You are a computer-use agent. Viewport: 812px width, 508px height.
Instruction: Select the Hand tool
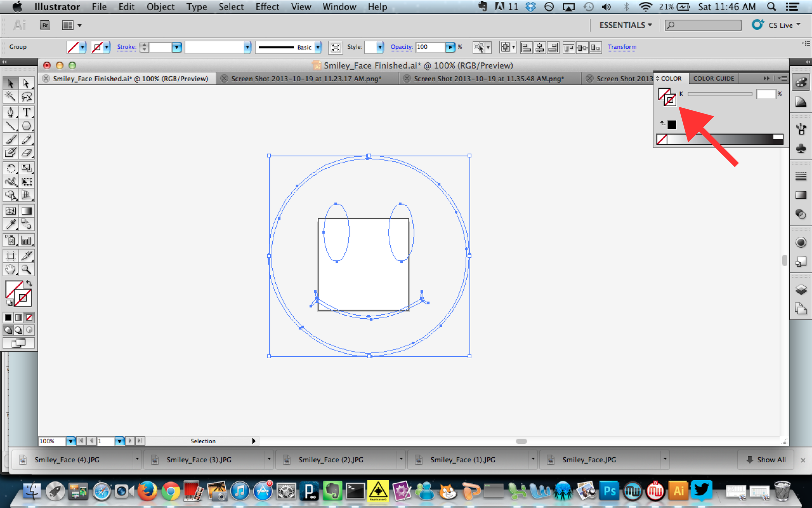(11, 270)
